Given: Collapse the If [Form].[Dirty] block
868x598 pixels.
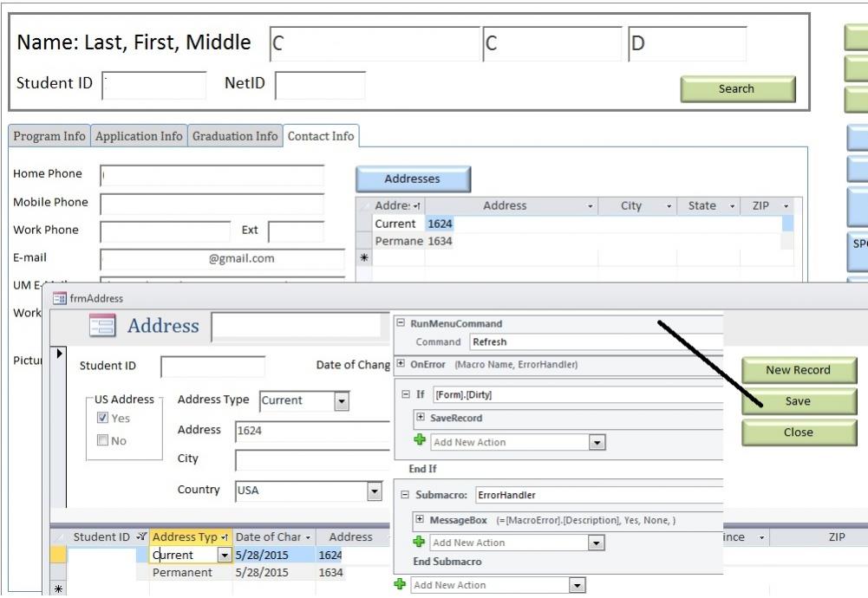Looking at the screenshot, I should 406,394.
